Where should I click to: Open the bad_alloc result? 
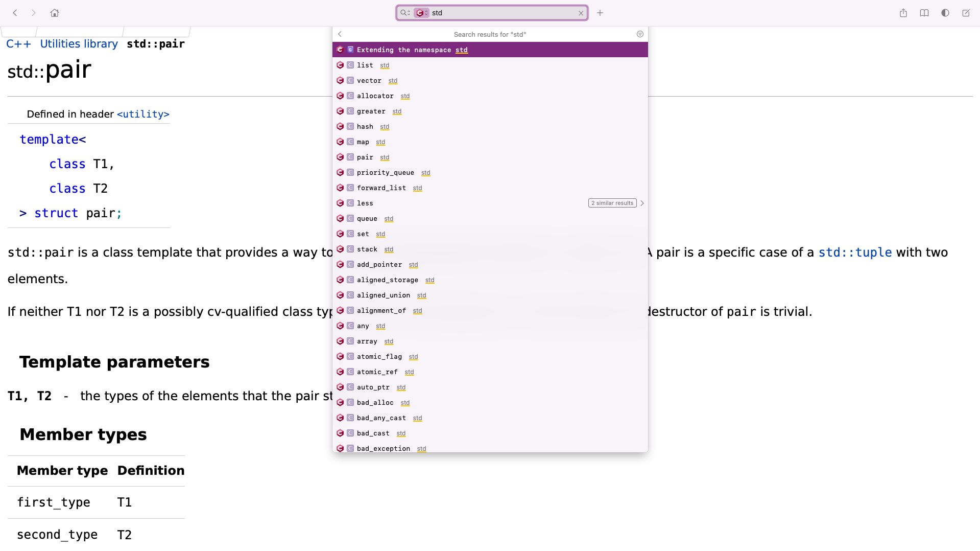click(490, 402)
